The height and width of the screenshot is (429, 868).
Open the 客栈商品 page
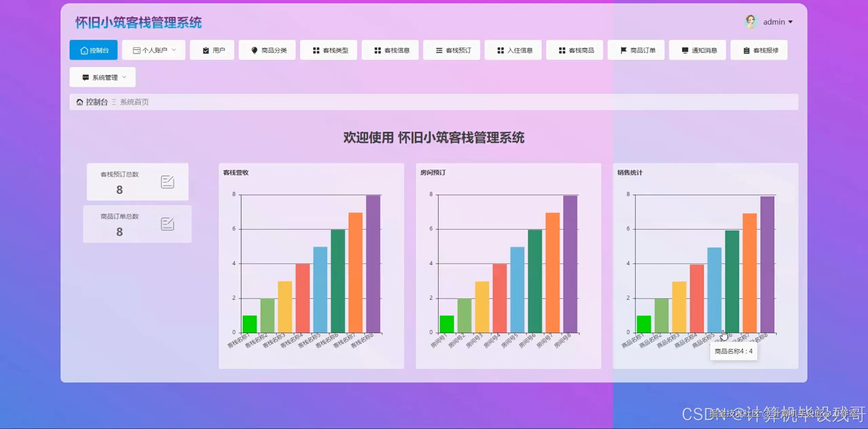click(574, 50)
